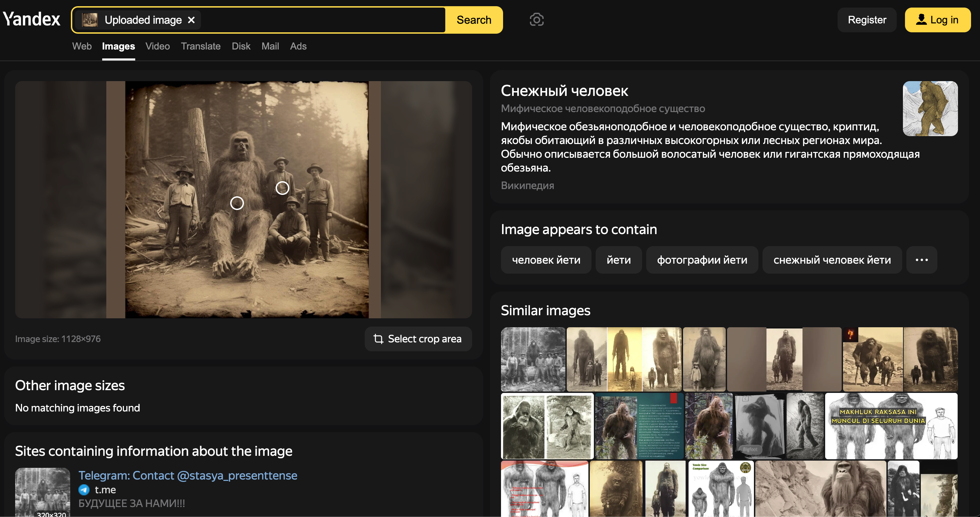980x517 pixels.
Task: Open MAKHLUK RAKSASA similar image thumbnail
Action: [x=890, y=426]
